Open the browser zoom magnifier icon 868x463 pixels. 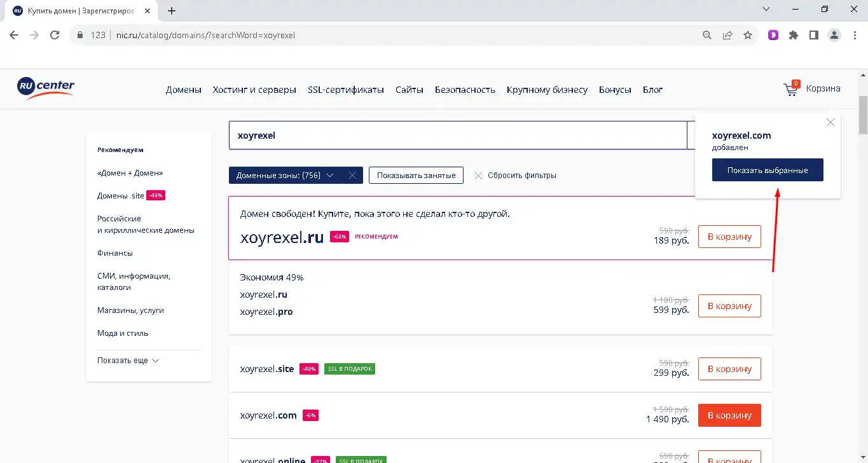click(x=707, y=35)
